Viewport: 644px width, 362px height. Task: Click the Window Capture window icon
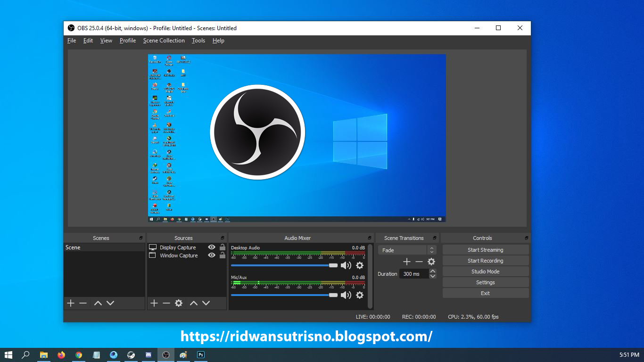click(153, 255)
